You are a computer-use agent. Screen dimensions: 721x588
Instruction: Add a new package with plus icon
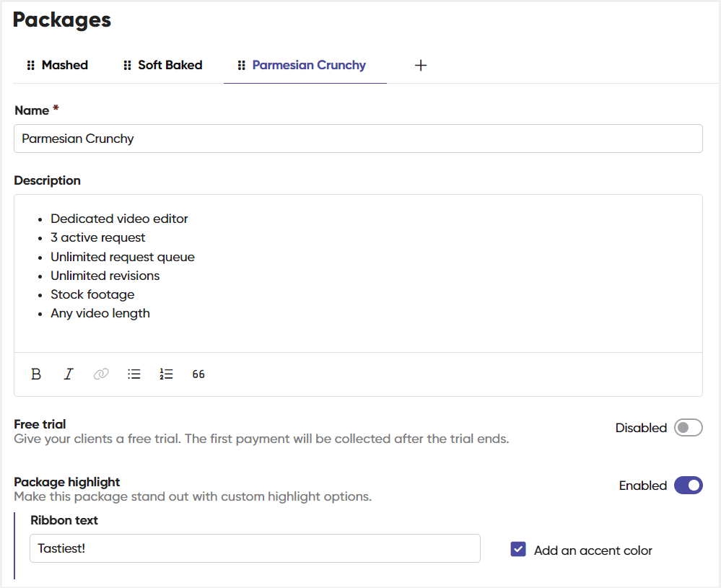(x=421, y=65)
